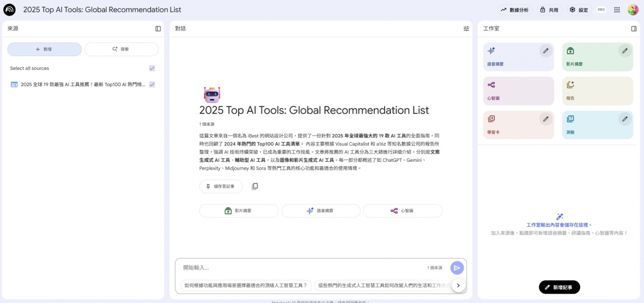Image resolution: width=644 pixels, height=303 pixels.
Task: Collapse the 來源 sources panel
Action: point(158,28)
